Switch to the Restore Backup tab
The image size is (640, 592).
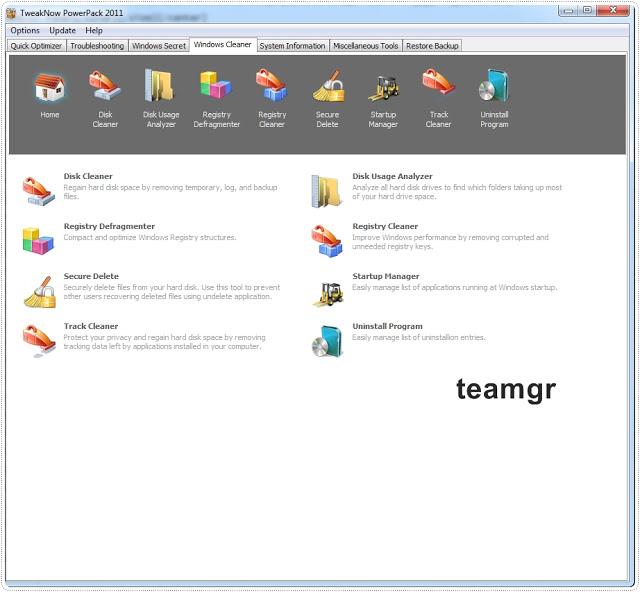click(x=432, y=46)
